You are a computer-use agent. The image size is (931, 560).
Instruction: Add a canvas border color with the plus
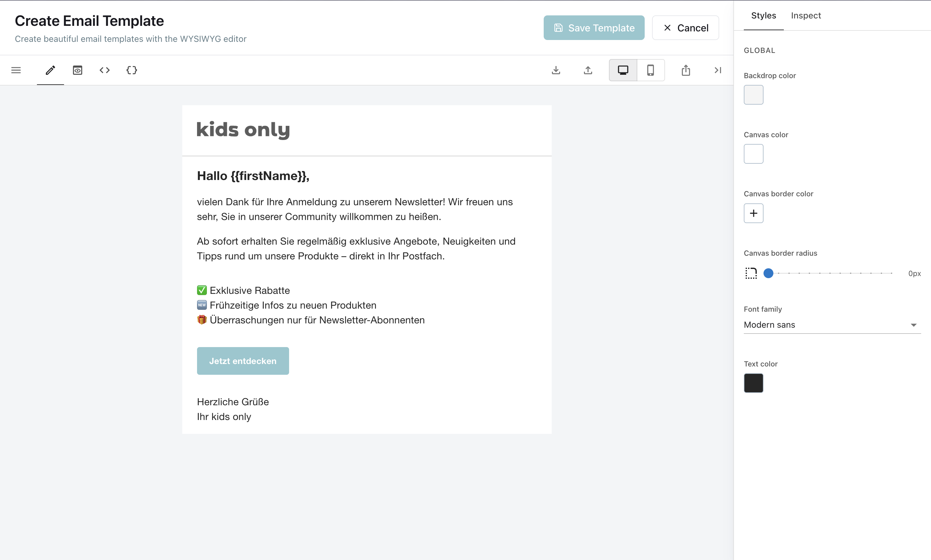pyautogui.click(x=753, y=213)
